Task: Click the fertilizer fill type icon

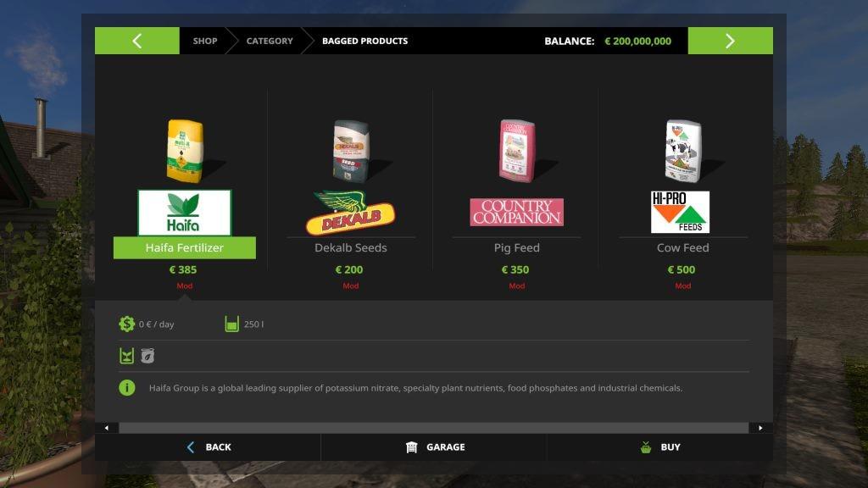Action: (x=127, y=356)
